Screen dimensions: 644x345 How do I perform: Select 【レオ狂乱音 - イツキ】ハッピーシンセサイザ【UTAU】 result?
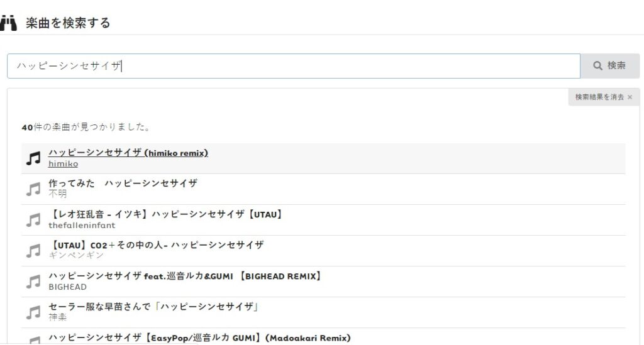click(x=165, y=214)
